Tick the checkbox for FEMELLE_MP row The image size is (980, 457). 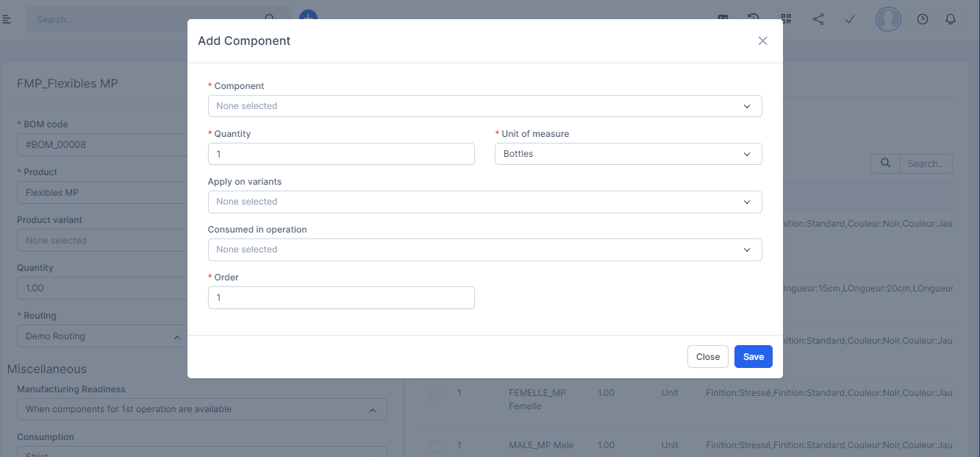(x=434, y=394)
